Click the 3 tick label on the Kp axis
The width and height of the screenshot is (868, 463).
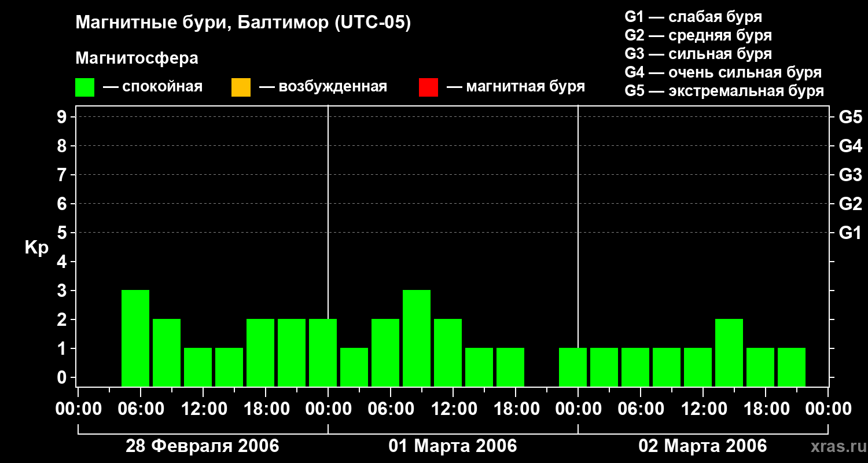tap(63, 291)
